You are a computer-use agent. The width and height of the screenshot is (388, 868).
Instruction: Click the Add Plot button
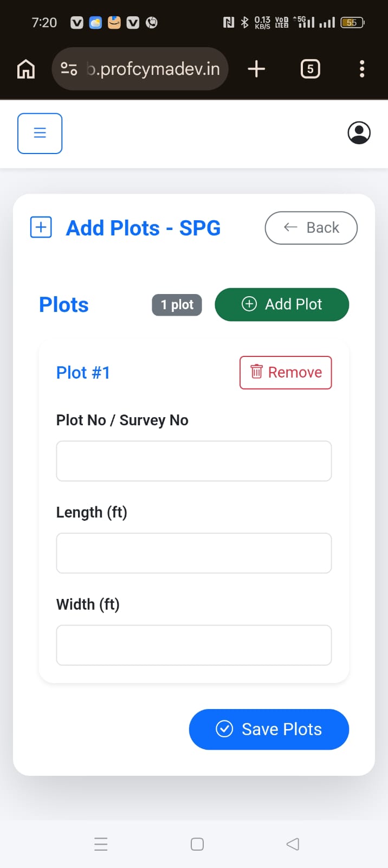click(282, 304)
